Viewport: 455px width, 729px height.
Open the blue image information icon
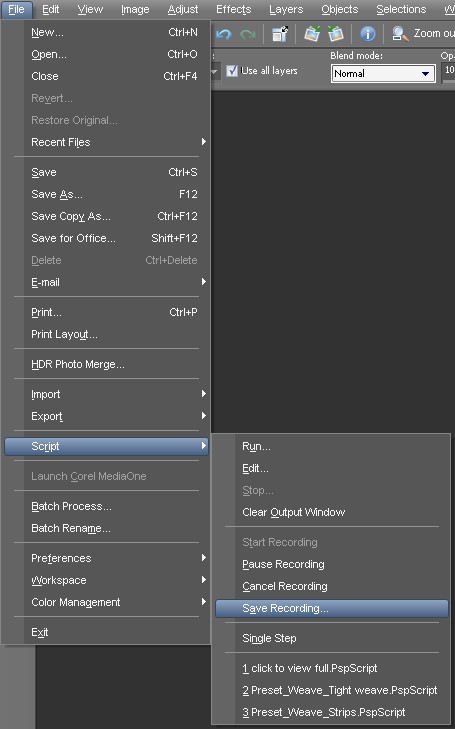click(368, 33)
